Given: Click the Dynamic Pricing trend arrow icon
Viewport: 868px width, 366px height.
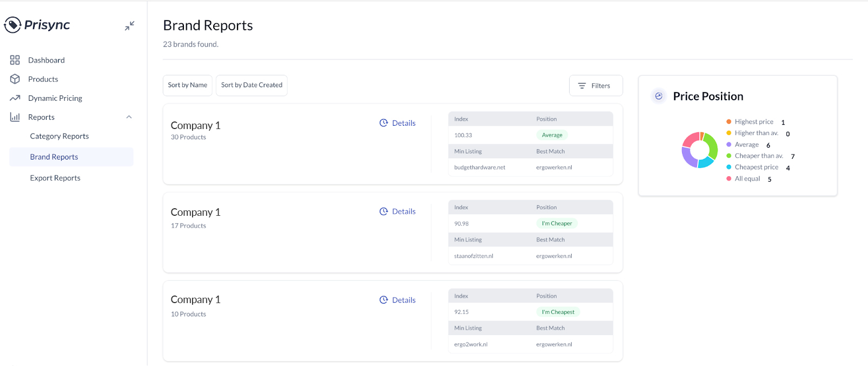Looking at the screenshot, I should 15,98.
